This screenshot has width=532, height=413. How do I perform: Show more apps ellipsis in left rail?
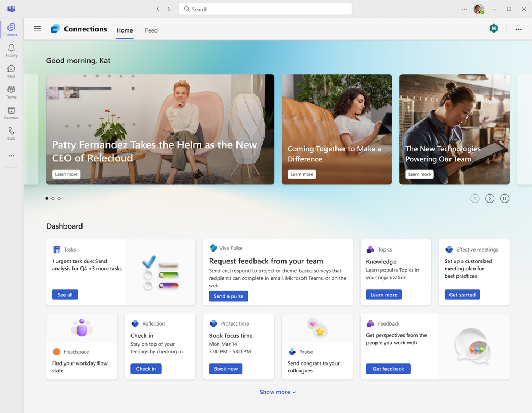point(11,156)
